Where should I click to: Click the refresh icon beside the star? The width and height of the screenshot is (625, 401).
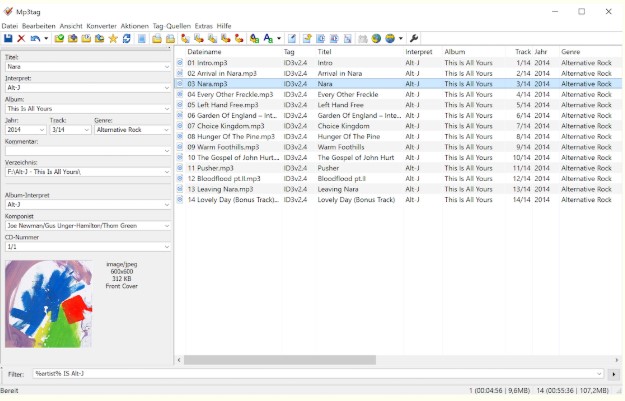[127, 38]
